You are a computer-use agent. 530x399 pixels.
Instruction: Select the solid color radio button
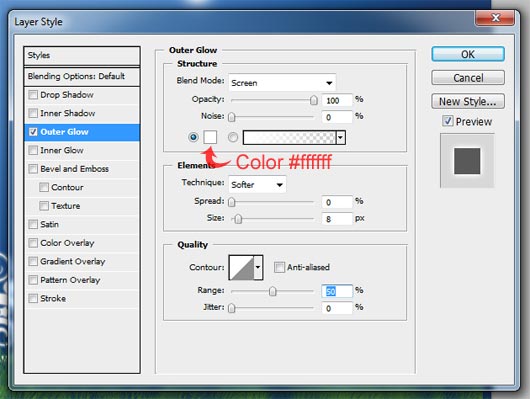point(193,137)
